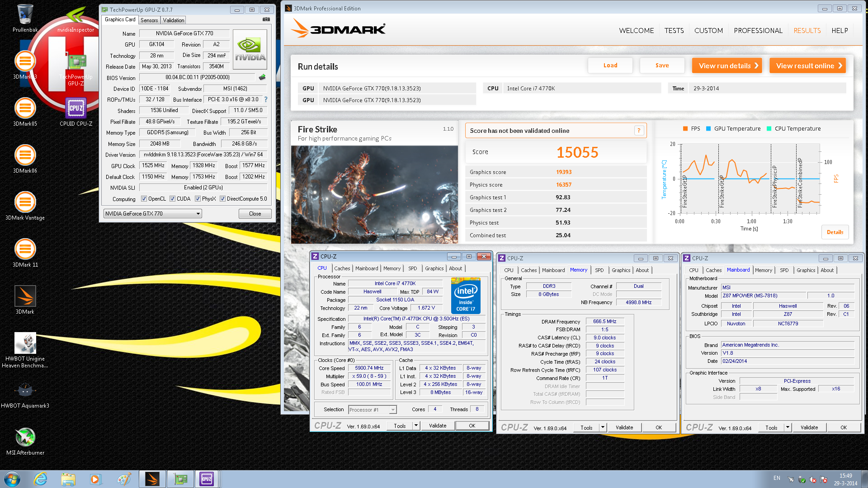
Task: Click the GPU-Z screenshot camera icon
Action: (x=266, y=19)
